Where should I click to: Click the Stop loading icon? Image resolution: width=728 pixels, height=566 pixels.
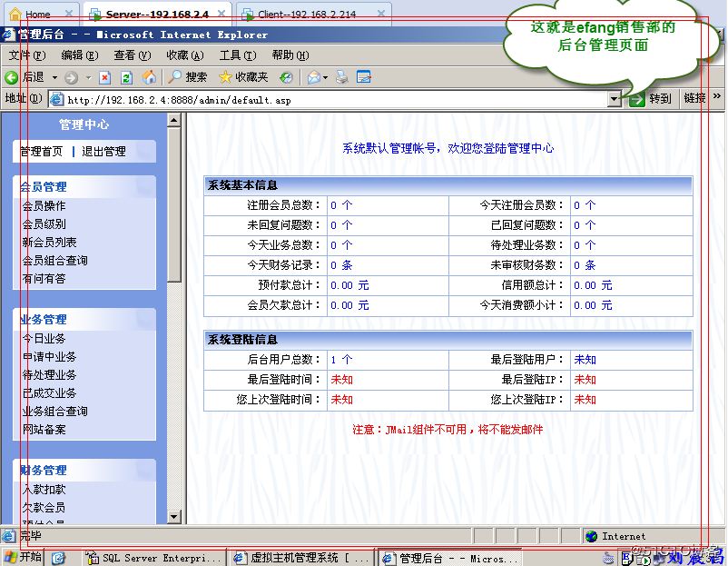pos(104,77)
